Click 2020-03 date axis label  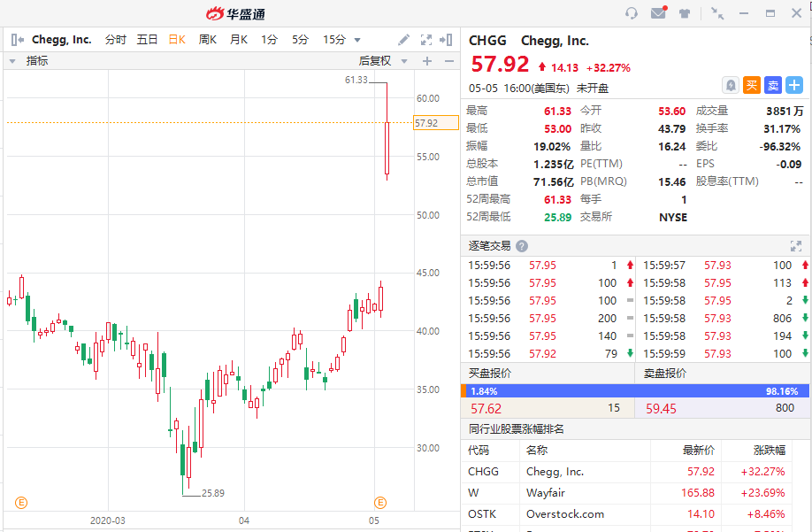pos(107,520)
